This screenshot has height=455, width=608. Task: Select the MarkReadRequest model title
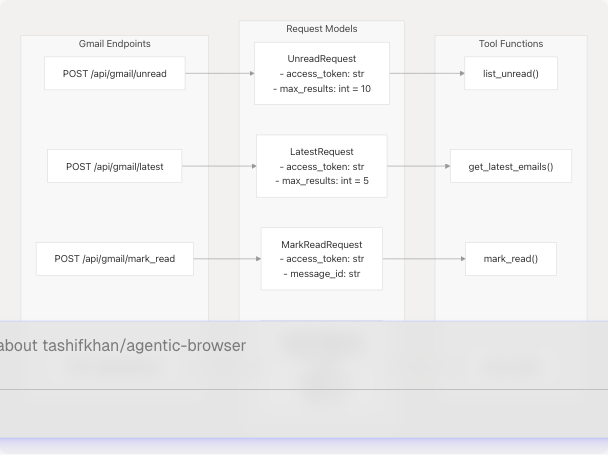(321, 245)
